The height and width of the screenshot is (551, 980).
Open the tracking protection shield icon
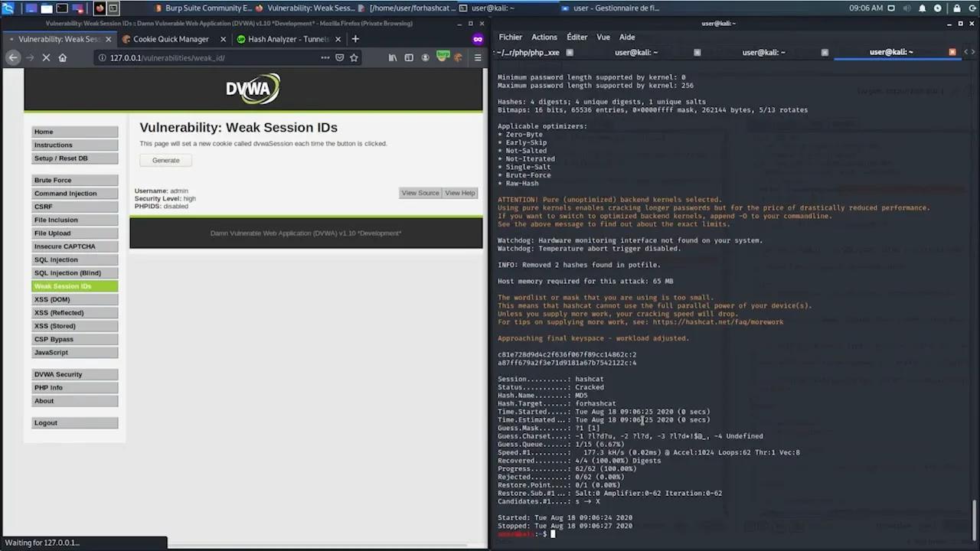click(x=339, y=57)
